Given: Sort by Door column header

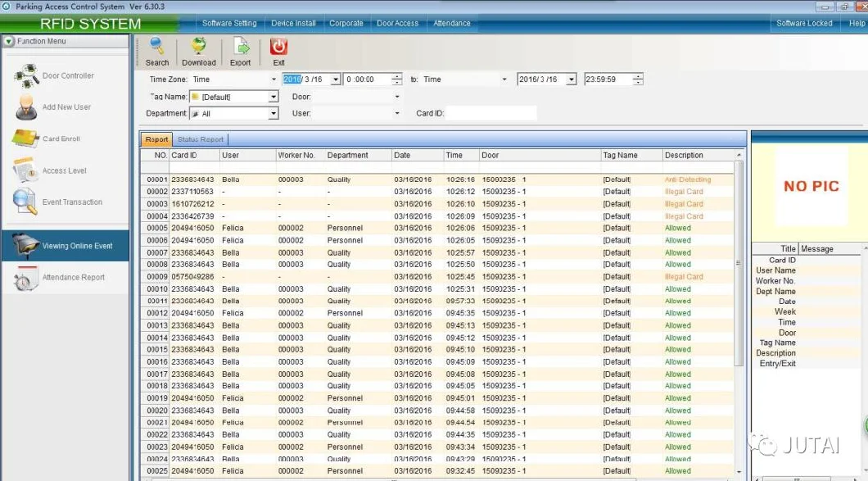Looking at the screenshot, I should 540,156.
